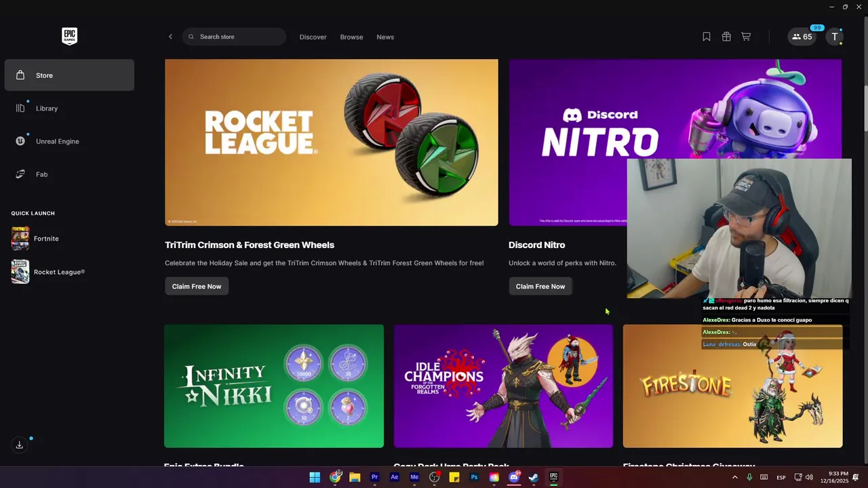Claim the Discord Nitro offer
Screen dimensions: 868x488
(x=540, y=286)
